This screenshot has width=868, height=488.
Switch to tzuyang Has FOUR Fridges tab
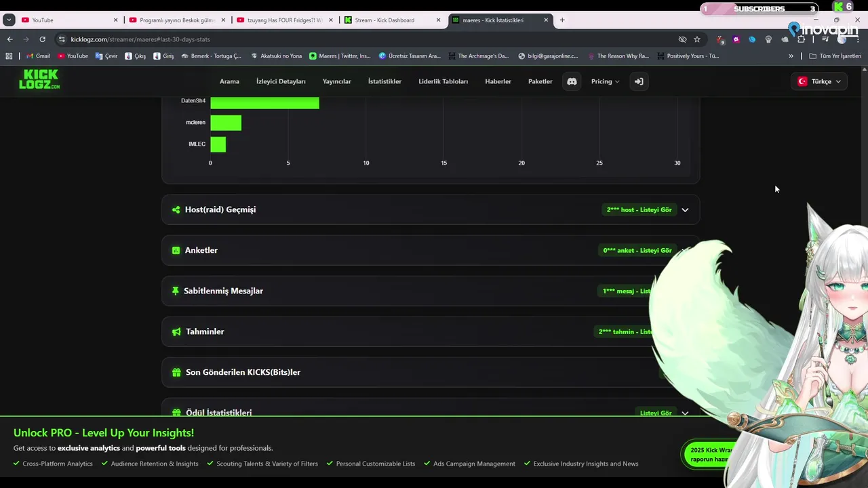tap(285, 20)
